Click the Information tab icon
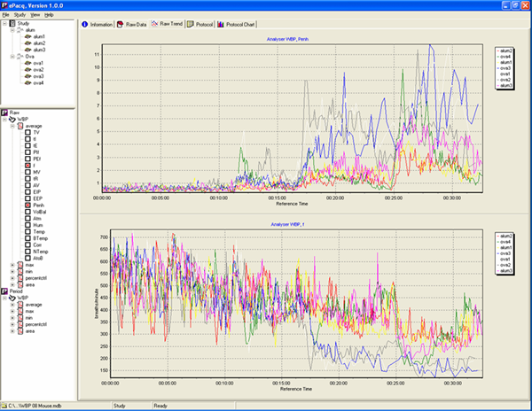The width and height of the screenshot is (532, 411). pos(85,25)
